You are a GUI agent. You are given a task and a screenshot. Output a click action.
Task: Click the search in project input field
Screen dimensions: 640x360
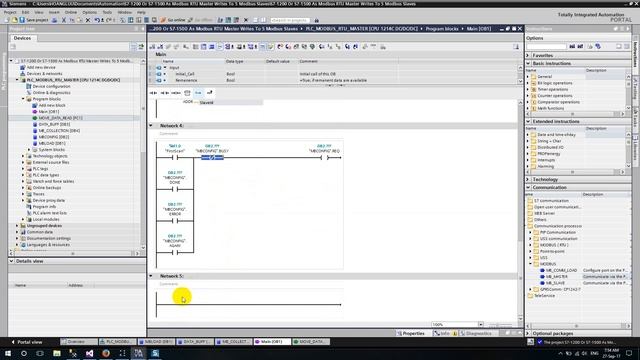290,20
